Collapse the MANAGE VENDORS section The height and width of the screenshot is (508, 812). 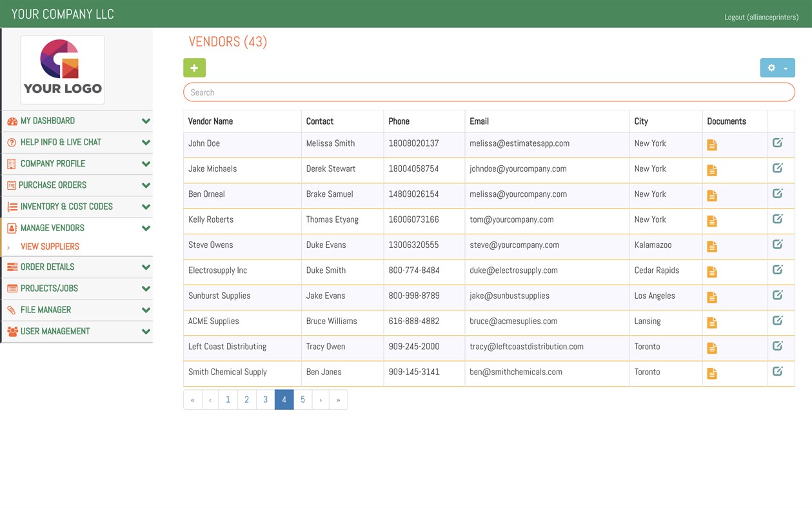pyautogui.click(x=77, y=228)
